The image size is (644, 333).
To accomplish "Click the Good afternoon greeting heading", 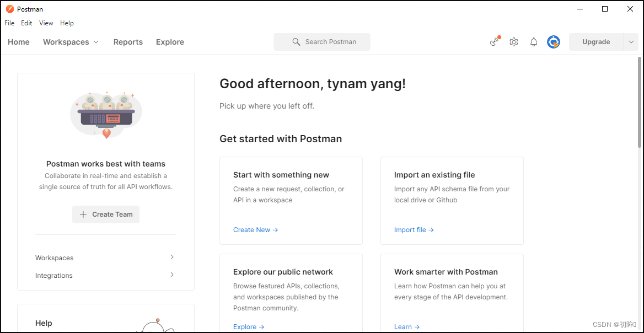I will point(313,84).
